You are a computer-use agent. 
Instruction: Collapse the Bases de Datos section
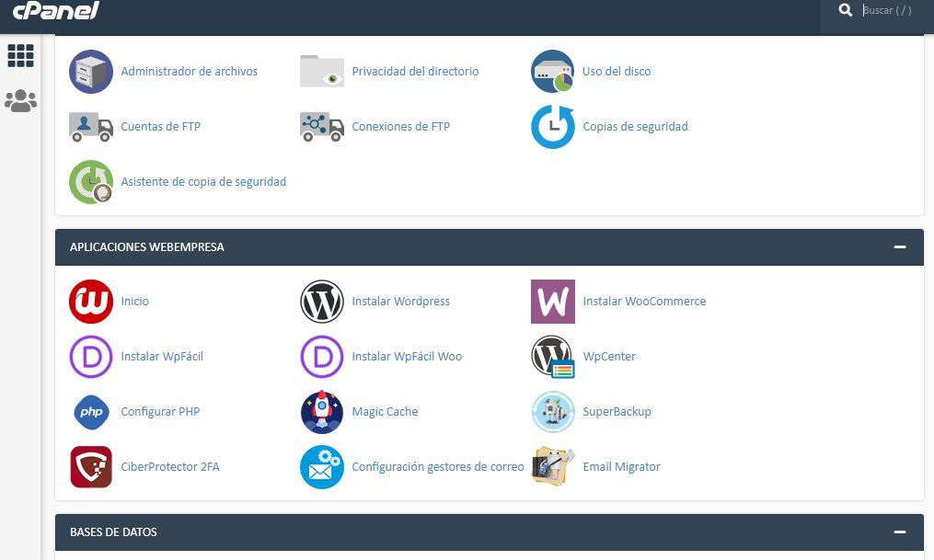pyautogui.click(x=899, y=532)
